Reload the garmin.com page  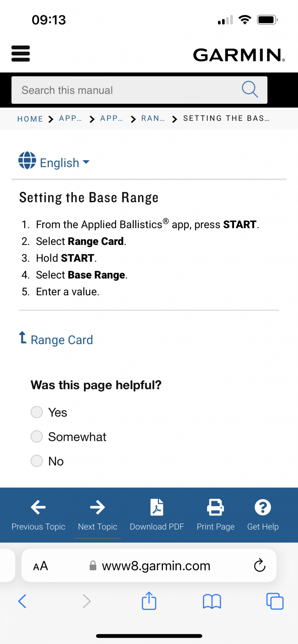pos(260,565)
